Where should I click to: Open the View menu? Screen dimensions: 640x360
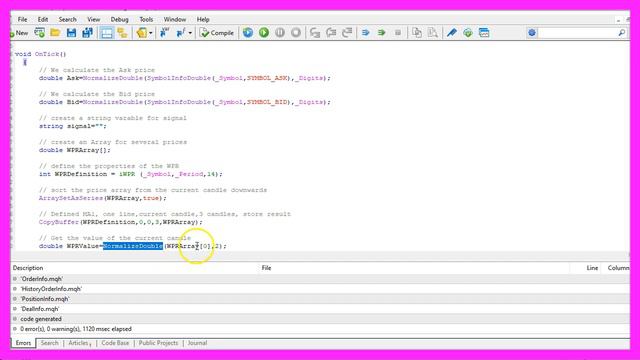tap(93, 19)
